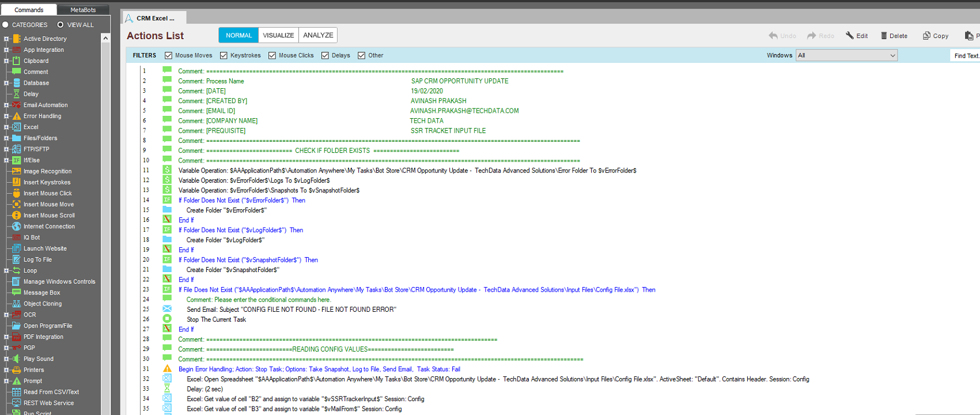This screenshot has width=980, height=415.
Task: Click the Internet Connection globe icon
Action: 17,227
